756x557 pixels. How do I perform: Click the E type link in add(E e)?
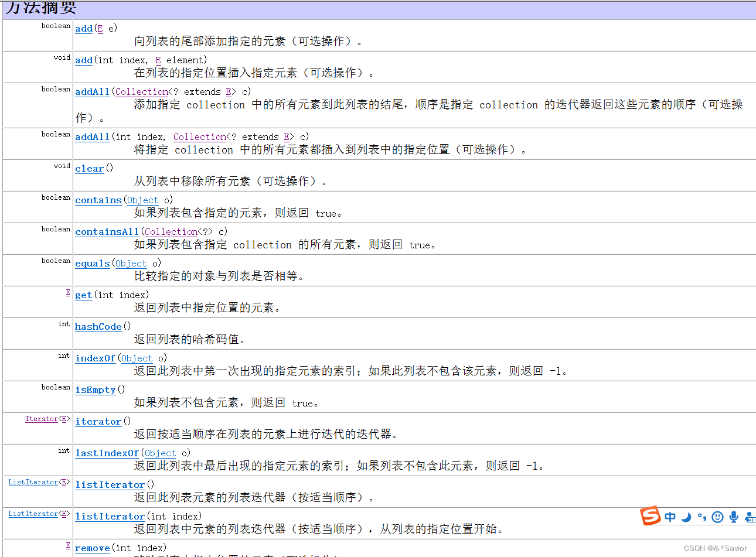[x=100, y=28]
